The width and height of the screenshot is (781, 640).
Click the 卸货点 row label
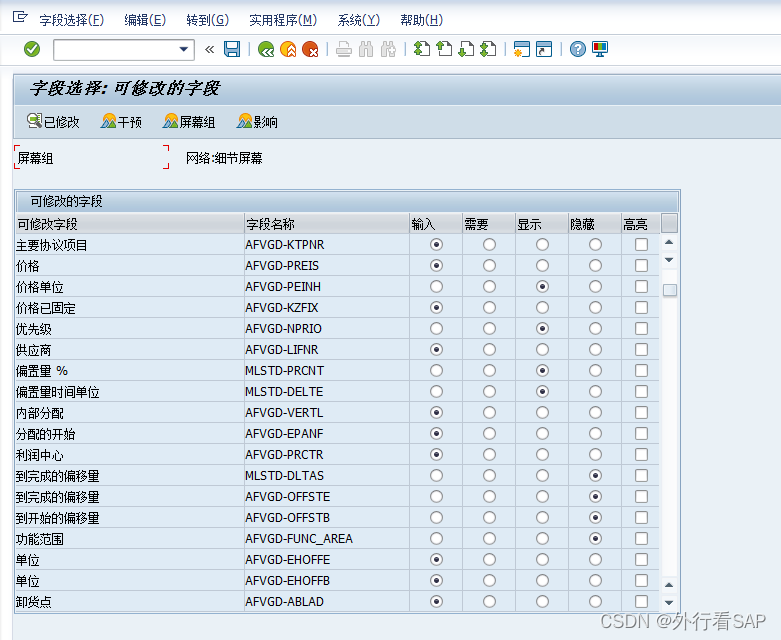click(x=34, y=602)
